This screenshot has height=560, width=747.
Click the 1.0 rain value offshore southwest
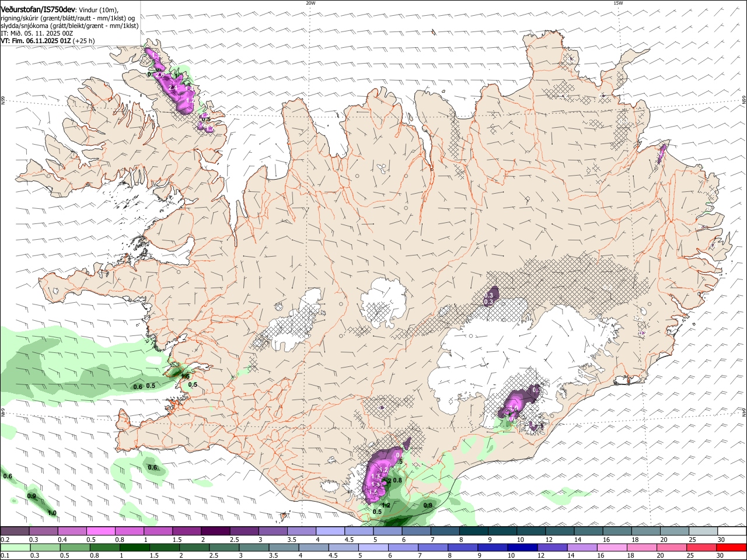[x=52, y=513]
